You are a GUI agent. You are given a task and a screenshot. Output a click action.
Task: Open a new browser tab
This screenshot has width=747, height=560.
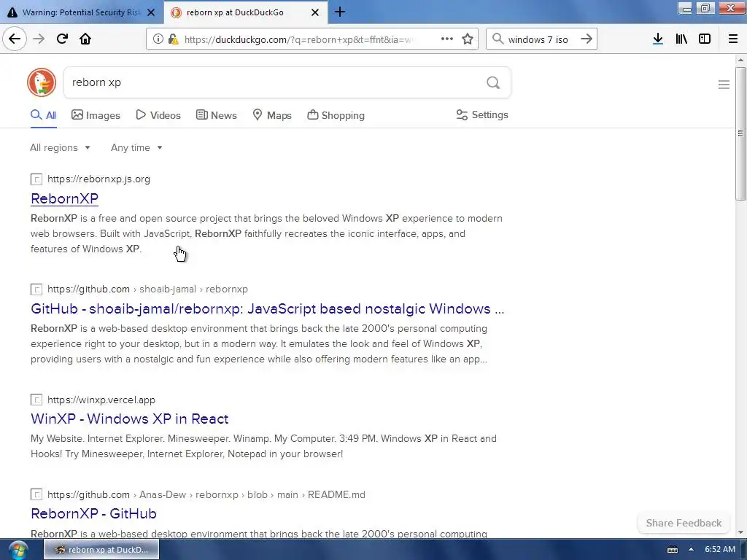click(x=340, y=12)
